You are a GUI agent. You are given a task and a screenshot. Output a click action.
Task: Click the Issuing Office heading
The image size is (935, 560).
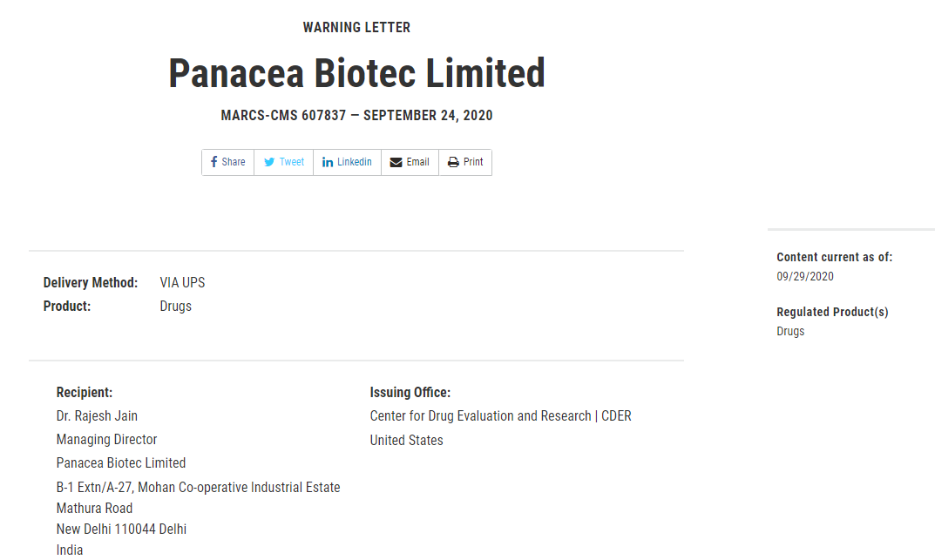(x=410, y=393)
